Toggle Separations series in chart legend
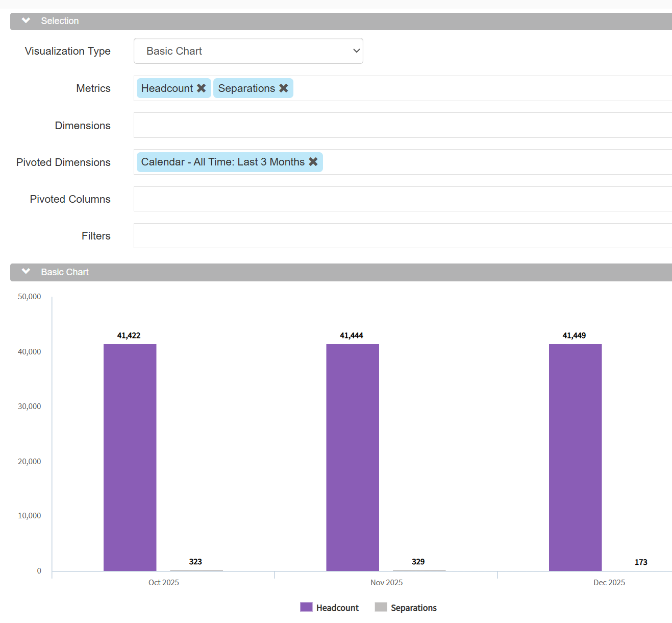The image size is (672, 623). click(x=413, y=608)
